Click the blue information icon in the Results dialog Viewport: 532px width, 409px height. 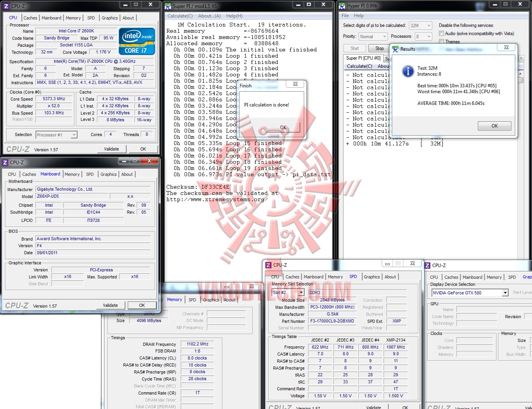point(408,71)
